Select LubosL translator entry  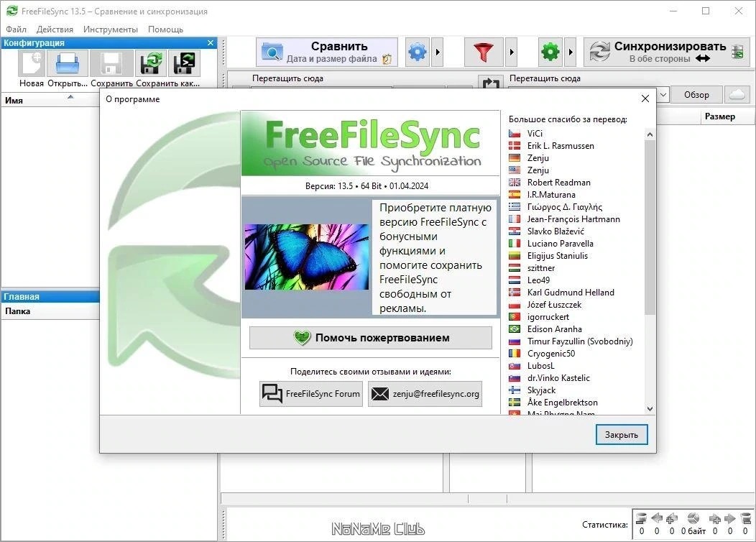pyautogui.click(x=540, y=365)
